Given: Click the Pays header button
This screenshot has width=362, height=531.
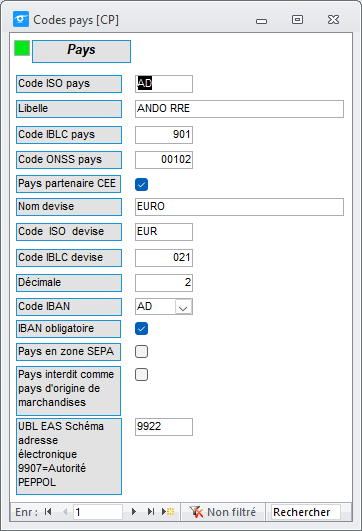Looking at the screenshot, I should pyautogui.click(x=81, y=51).
